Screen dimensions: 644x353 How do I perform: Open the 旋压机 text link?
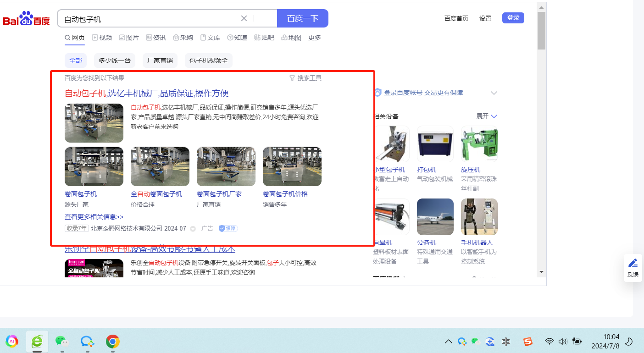[x=471, y=170]
